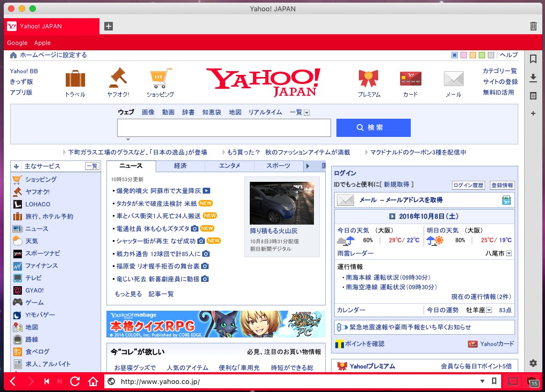Select the pink theme color swatch
The width and height of the screenshot is (545, 392).
point(463,55)
